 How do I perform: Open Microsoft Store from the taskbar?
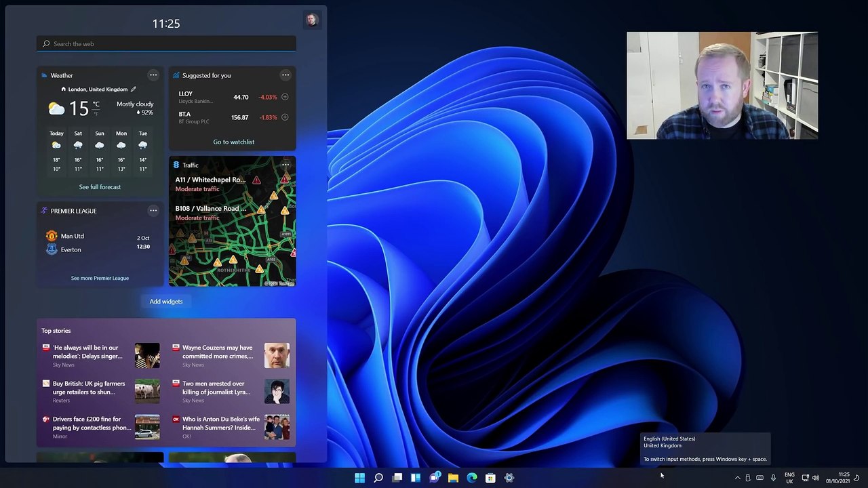pyautogui.click(x=490, y=478)
